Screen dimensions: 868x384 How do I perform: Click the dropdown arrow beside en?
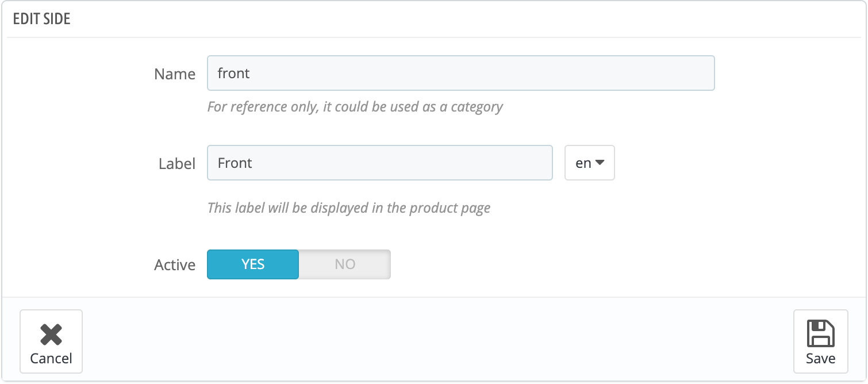(600, 163)
